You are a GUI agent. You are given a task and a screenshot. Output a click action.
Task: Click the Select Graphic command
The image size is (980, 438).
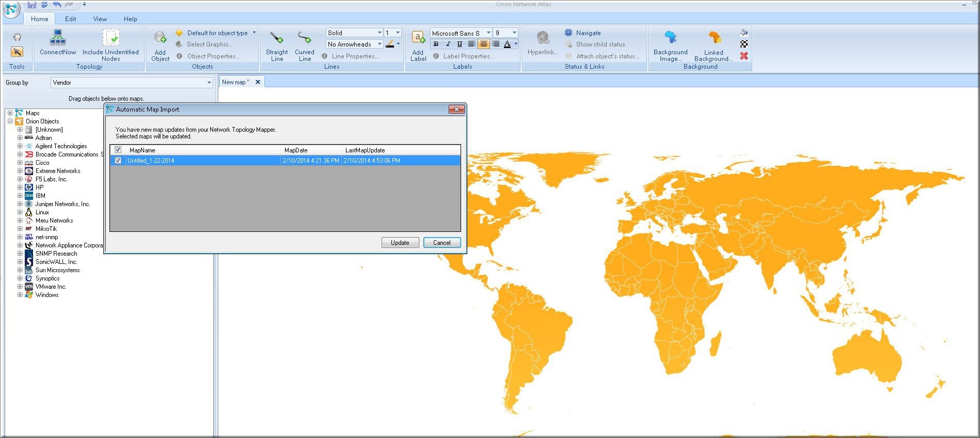[x=204, y=44]
